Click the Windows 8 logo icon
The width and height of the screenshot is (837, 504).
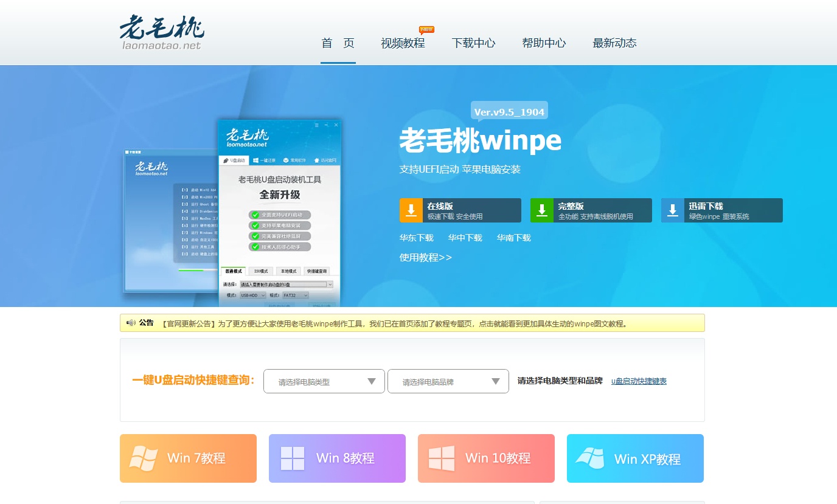point(293,458)
